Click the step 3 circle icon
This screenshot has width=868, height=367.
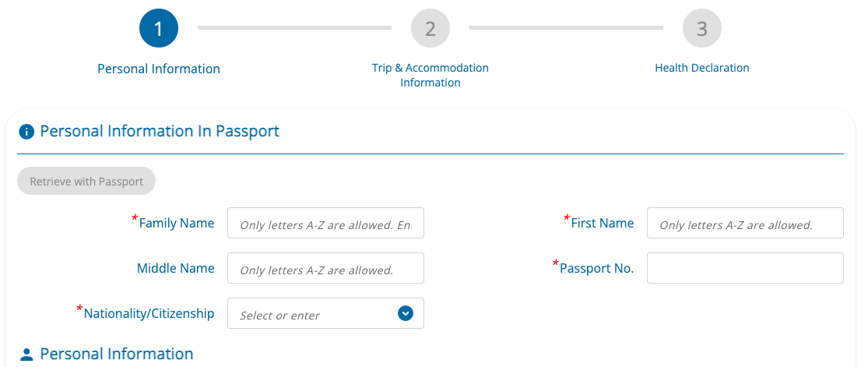point(701,29)
